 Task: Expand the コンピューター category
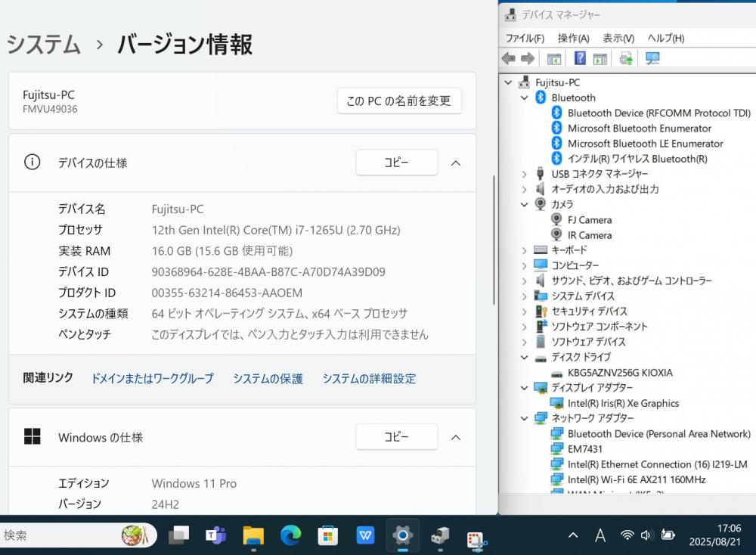tap(525, 265)
